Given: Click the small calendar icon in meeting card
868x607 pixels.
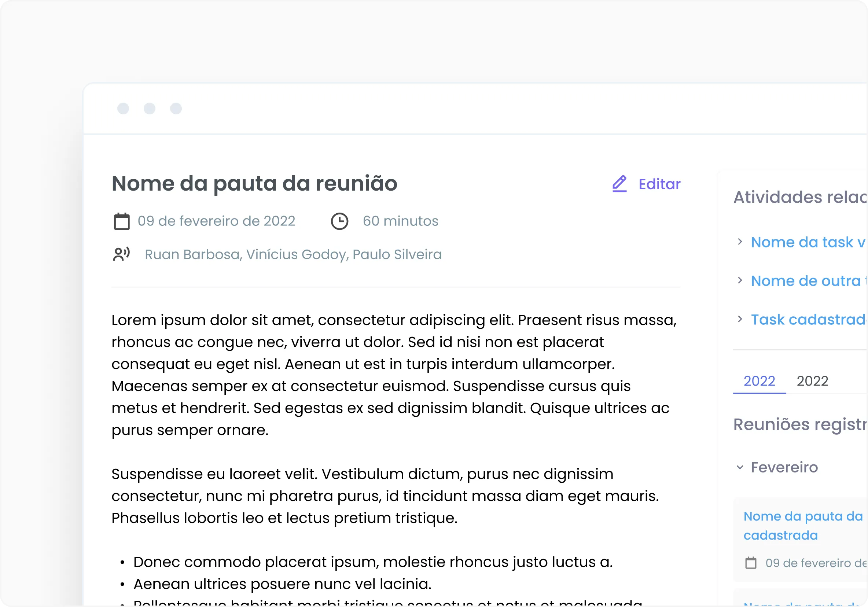Looking at the screenshot, I should click(750, 563).
